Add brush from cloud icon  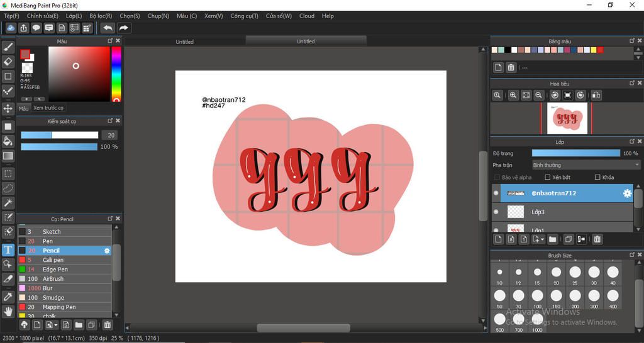(x=25, y=325)
